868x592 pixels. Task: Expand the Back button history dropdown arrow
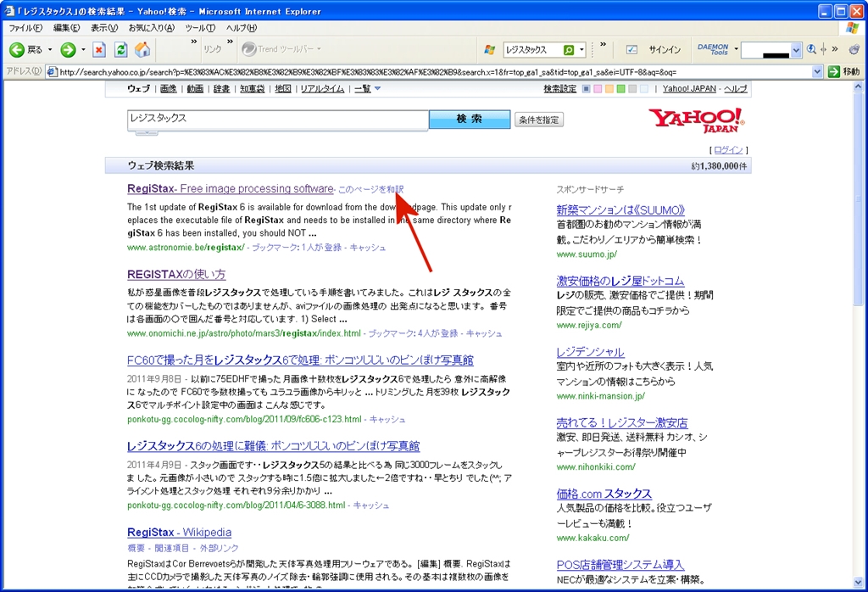[50, 50]
